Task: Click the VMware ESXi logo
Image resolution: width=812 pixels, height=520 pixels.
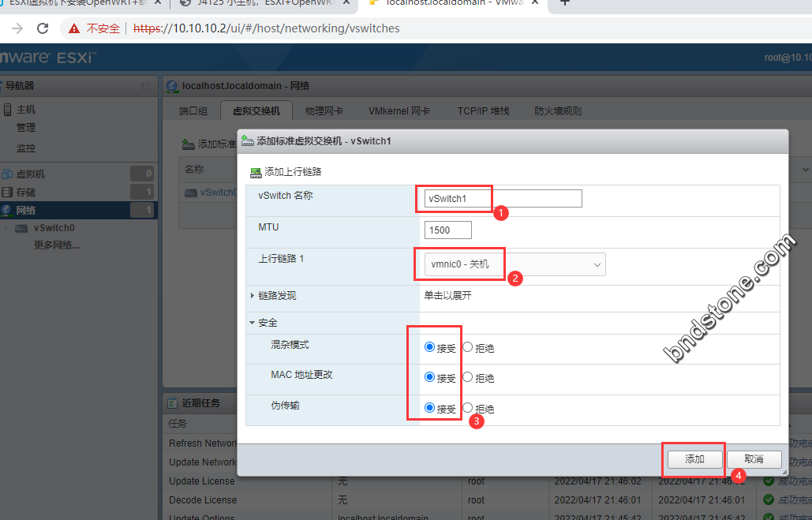Action: pos(47,57)
